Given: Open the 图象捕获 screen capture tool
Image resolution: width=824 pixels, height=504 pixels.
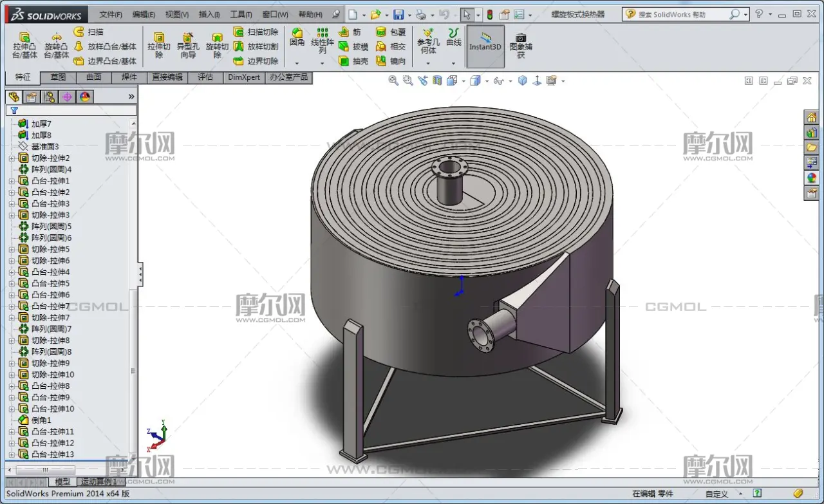Looking at the screenshot, I should click(x=520, y=45).
